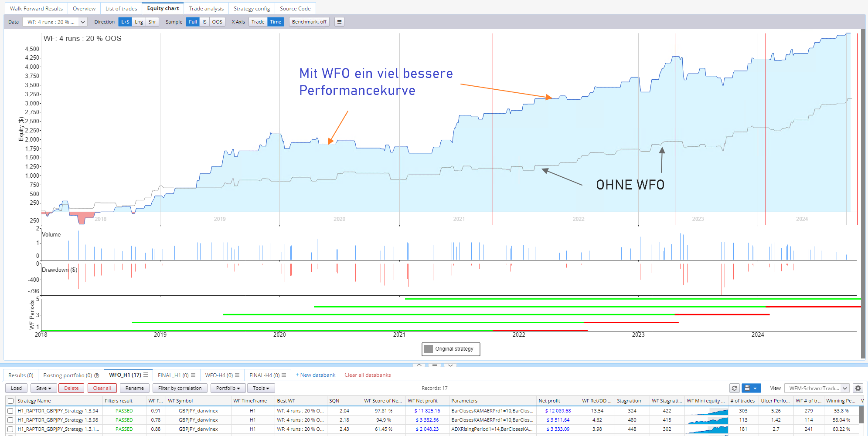The width and height of the screenshot is (868, 436).
Task: Tick the select-all checkbox in table header
Action: [10, 401]
